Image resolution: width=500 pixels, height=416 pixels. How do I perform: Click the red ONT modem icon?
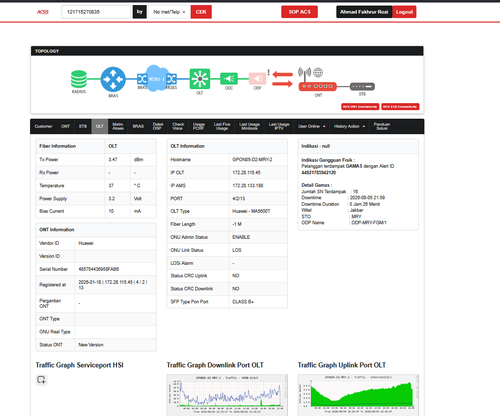coord(317,87)
